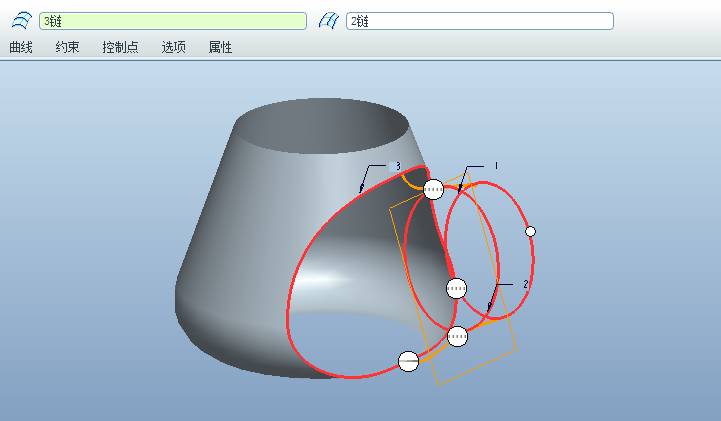Select chain label 2 in the viewport
721x421 pixels.
tap(526, 284)
